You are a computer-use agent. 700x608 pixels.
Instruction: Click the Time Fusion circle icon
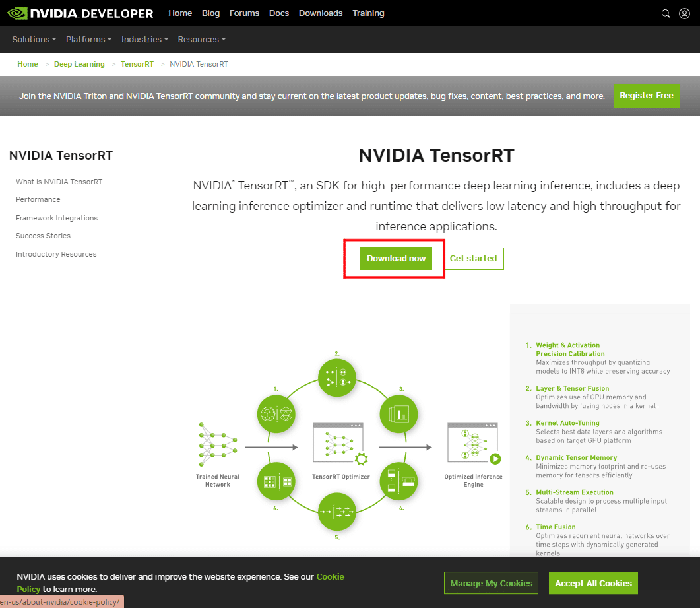[398, 481]
